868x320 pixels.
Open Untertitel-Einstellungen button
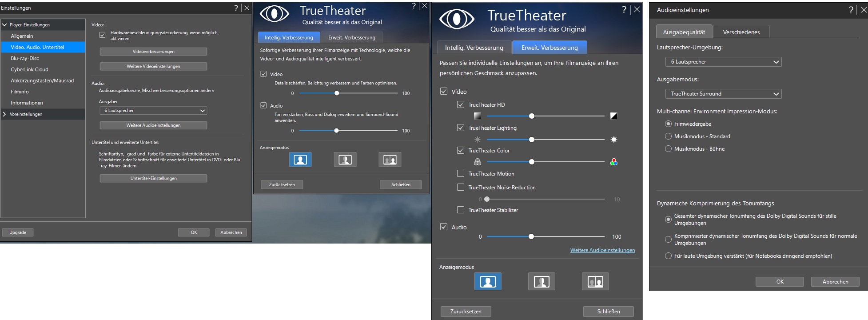point(153,178)
